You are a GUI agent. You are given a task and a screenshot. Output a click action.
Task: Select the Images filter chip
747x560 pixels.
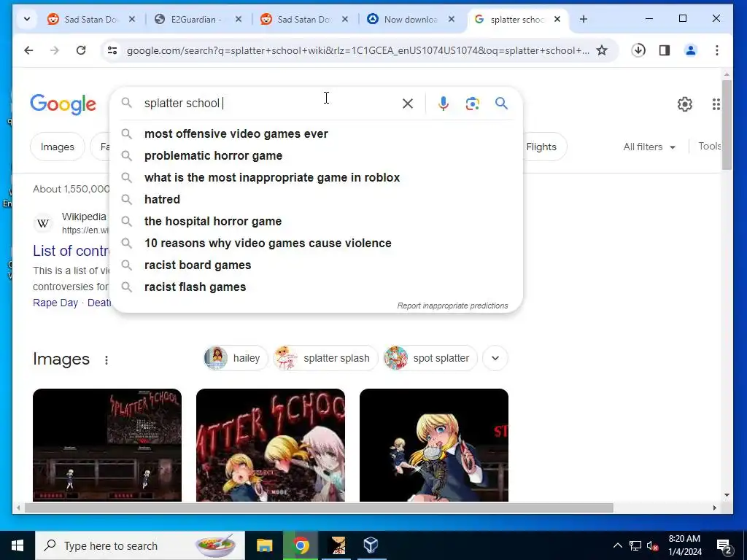tap(57, 147)
